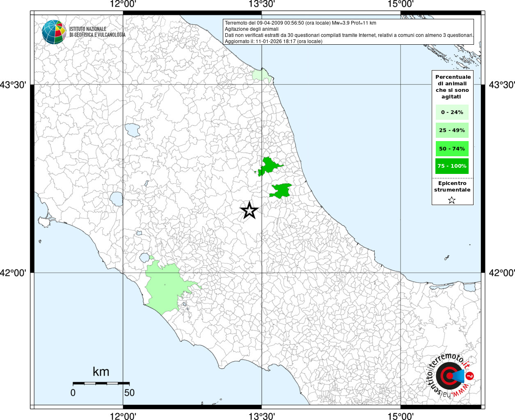Click the 'Agitazione degli animali' subtitle line

click(252, 29)
